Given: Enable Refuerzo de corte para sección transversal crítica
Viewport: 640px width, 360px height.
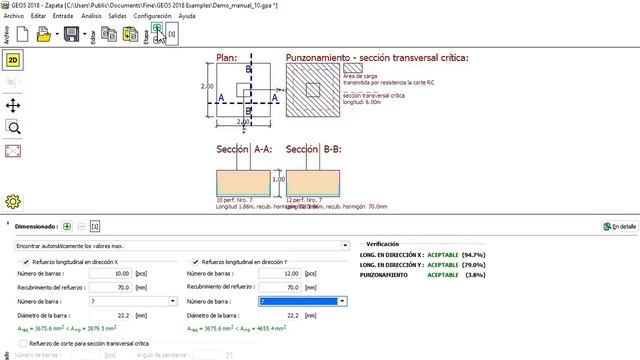Looking at the screenshot, I should [23, 344].
